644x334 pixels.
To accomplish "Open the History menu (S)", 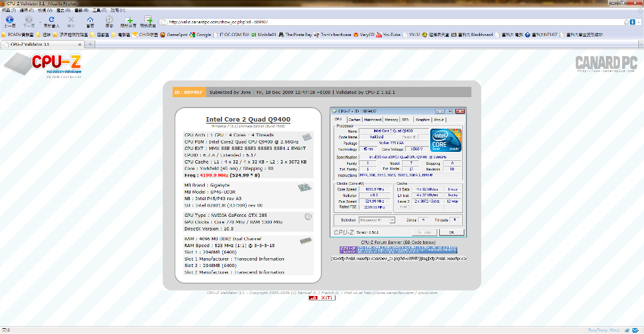I will 63,10.
